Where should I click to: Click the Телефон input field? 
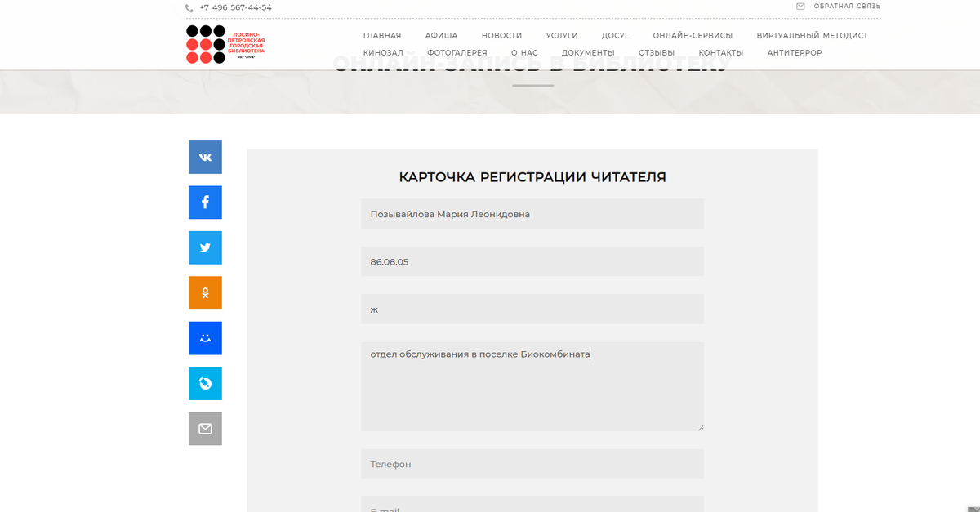532,463
